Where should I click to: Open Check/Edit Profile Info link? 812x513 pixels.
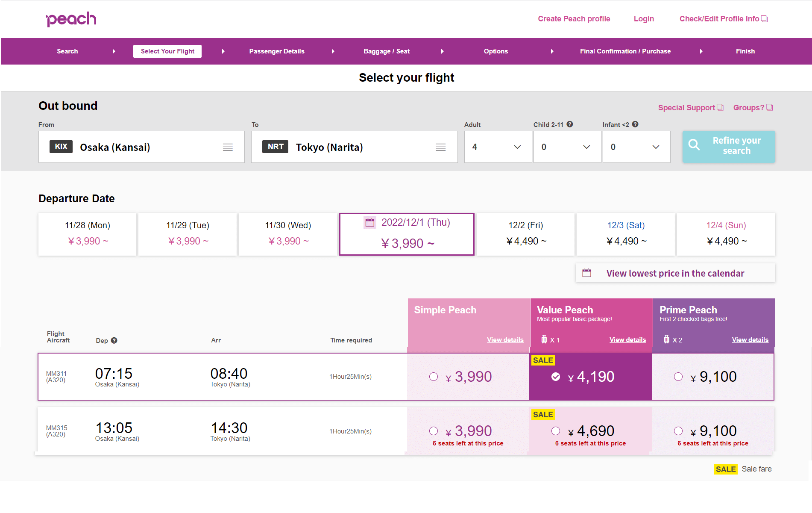[719, 19]
